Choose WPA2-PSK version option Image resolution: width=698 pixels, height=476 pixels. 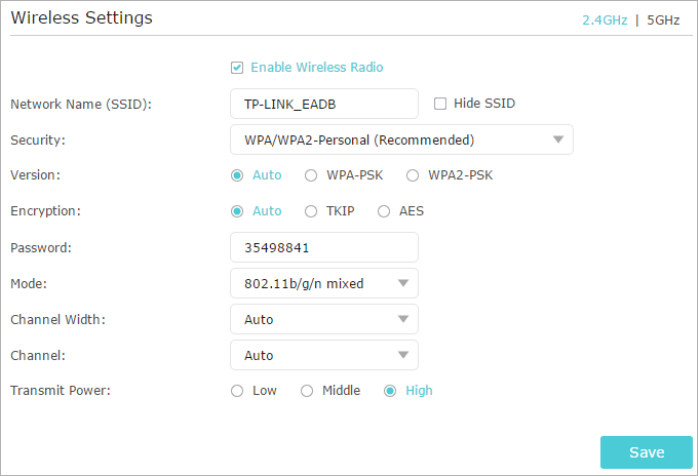pos(413,175)
